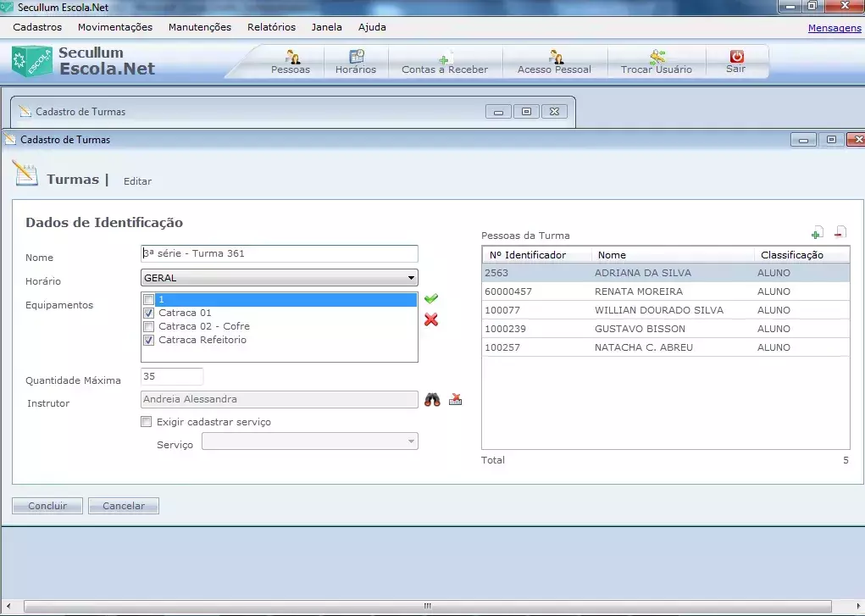This screenshot has width=865, height=616.
Task: Click the background Cadastro de Turmas window icon
Action: pos(25,111)
